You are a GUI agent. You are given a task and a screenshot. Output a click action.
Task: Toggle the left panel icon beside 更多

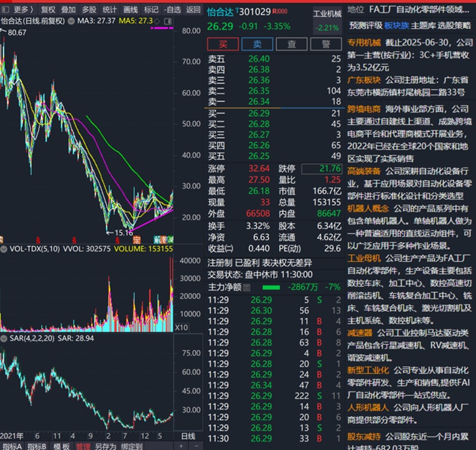[x=5, y=10]
